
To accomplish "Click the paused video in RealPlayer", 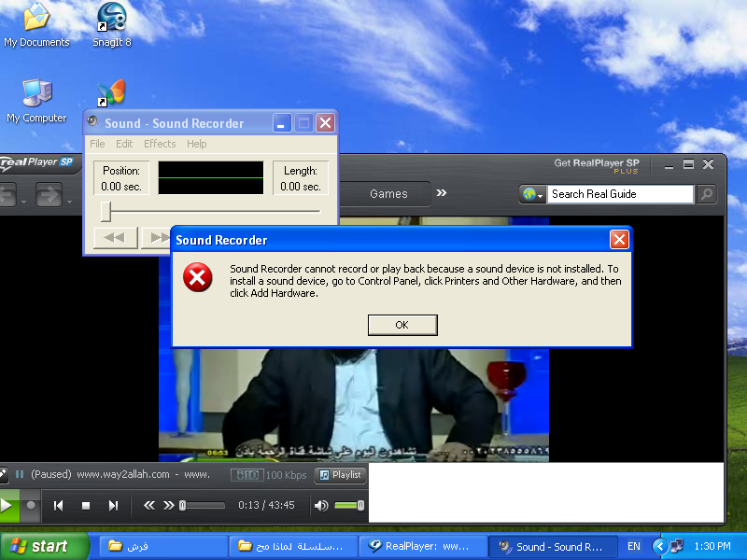I will pyautogui.click(x=354, y=405).
